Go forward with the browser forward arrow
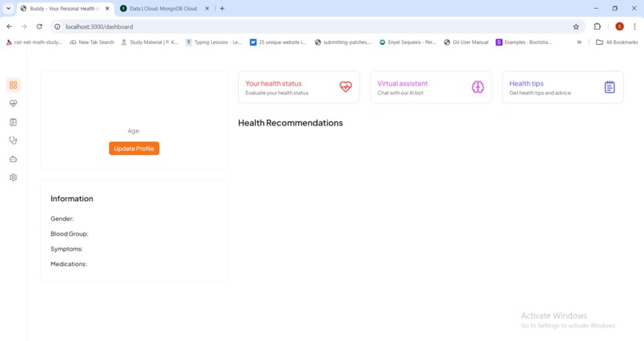This screenshot has height=341, width=644. click(24, 26)
